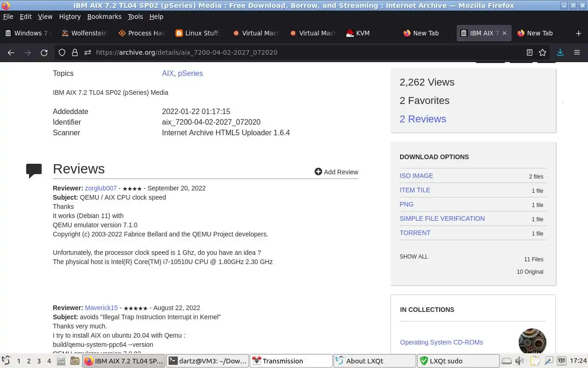Click the '2 Favorites' text
Screen dimensions: 588x368
pyautogui.click(x=424, y=100)
